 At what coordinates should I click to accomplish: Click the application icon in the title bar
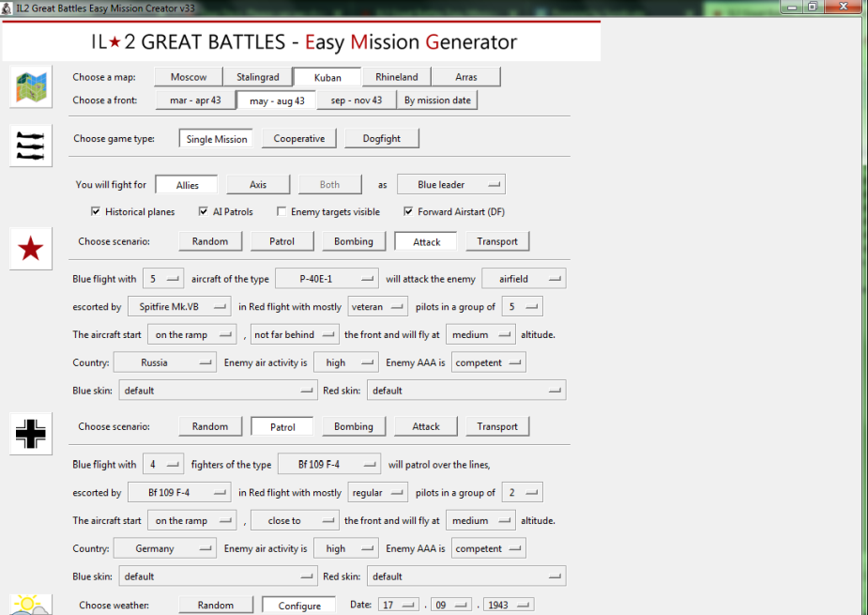coord(7,8)
